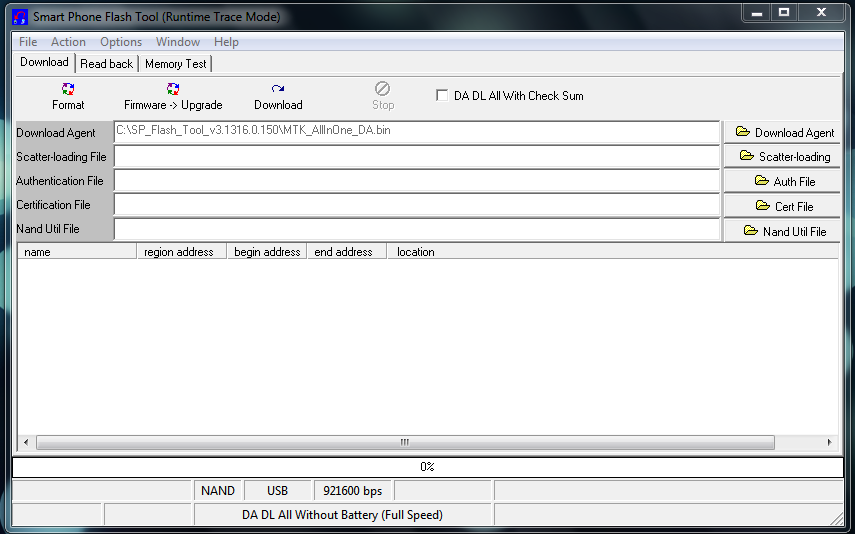The image size is (855, 534).
Task: Enable DA DL All With Check Sum
Action: click(x=442, y=95)
